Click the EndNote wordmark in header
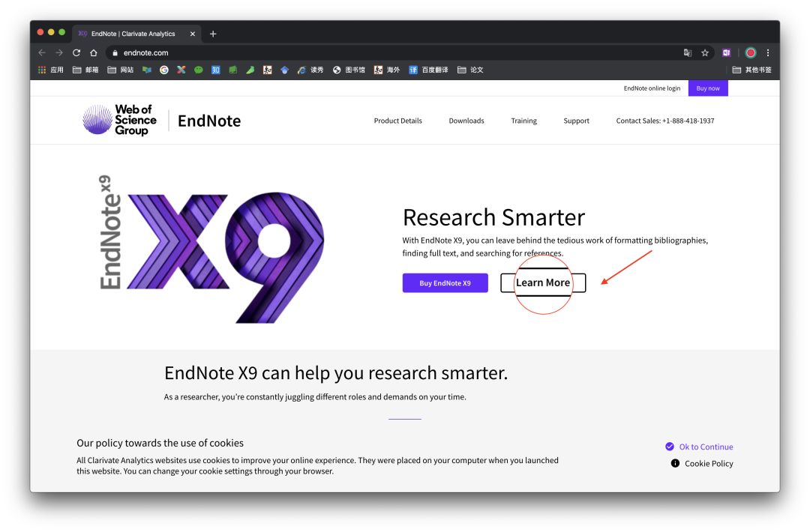This screenshot has width=810, height=532. click(x=209, y=121)
